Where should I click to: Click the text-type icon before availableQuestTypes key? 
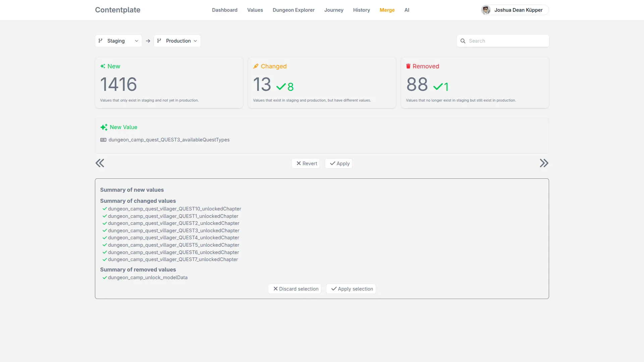coord(103,140)
